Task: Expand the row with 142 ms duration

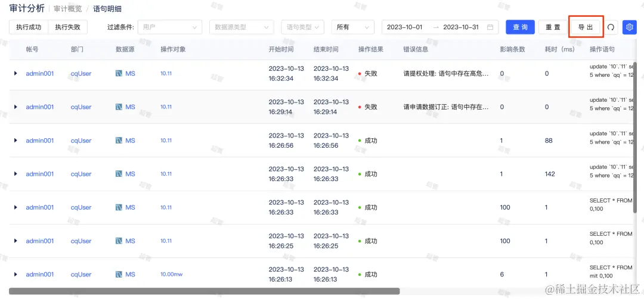Action: coord(16,173)
